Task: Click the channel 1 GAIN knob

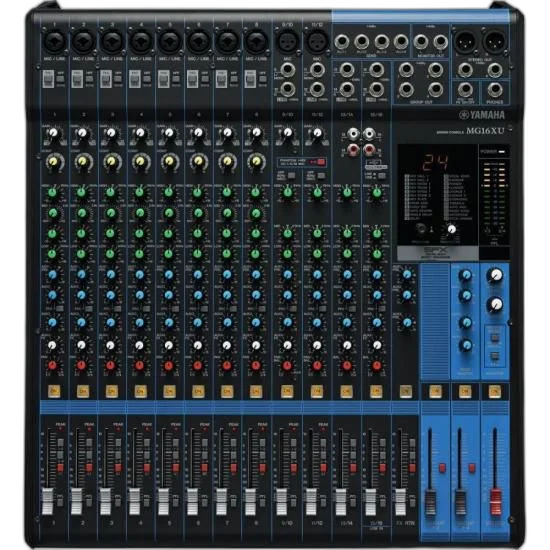Action: pyautogui.click(x=53, y=133)
